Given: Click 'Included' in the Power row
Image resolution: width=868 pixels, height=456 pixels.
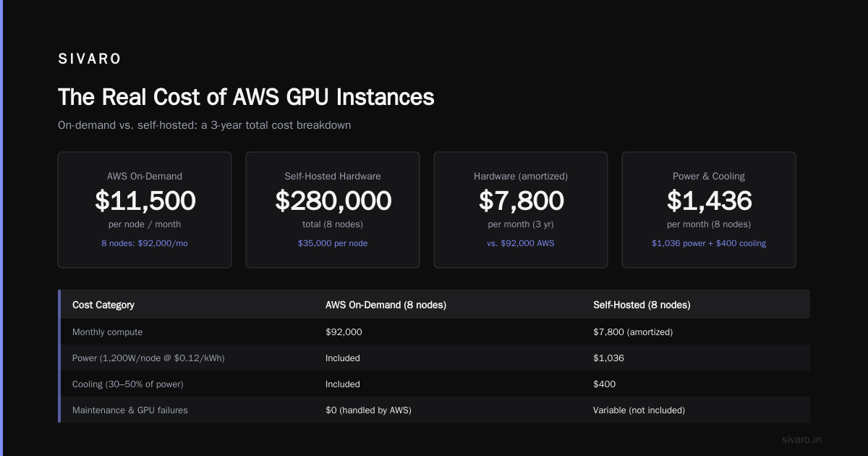Looking at the screenshot, I should [343, 358].
